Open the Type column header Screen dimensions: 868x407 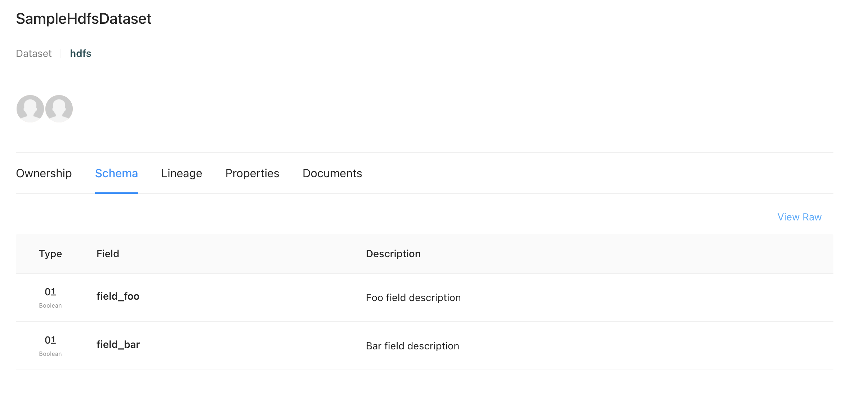point(50,254)
